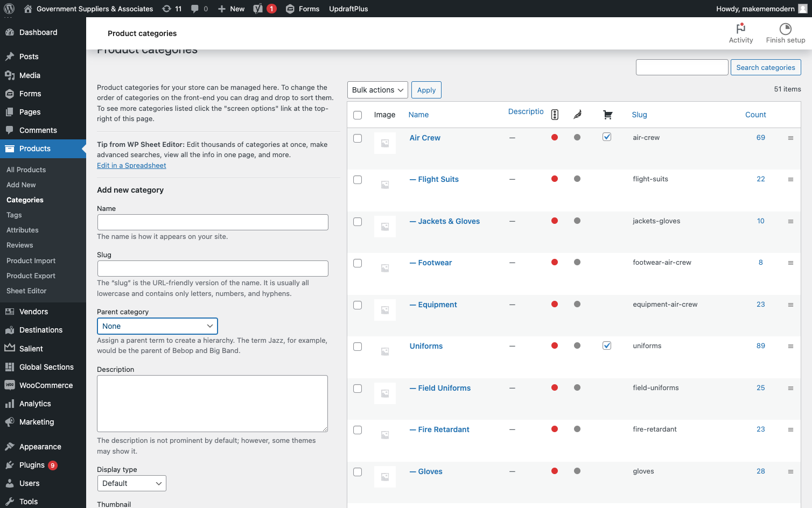The width and height of the screenshot is (812, 508).
Task: Click the Search categories button
Action: coord(766,67)
